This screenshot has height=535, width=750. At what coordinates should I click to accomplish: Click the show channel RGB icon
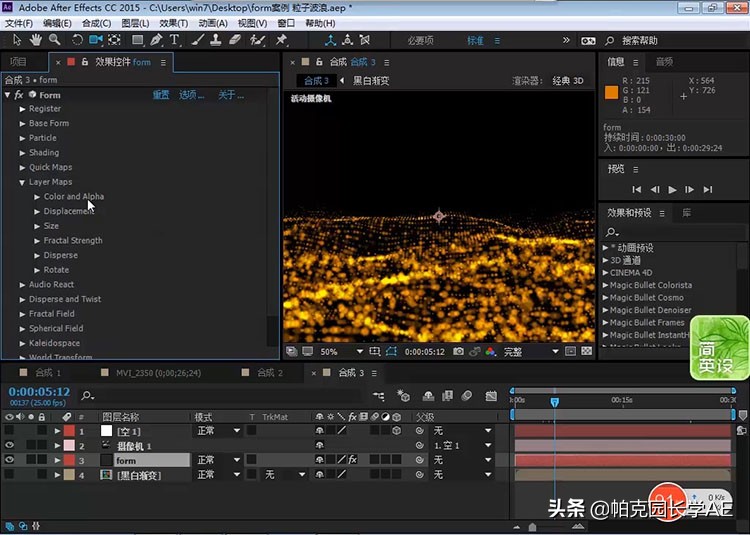(x=490, y=352)
